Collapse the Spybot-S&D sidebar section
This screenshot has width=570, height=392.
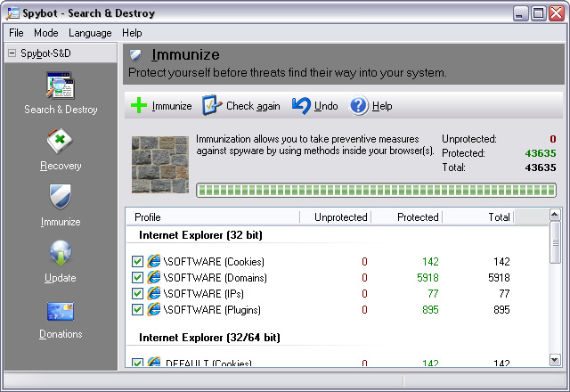[x=12, y=53]
